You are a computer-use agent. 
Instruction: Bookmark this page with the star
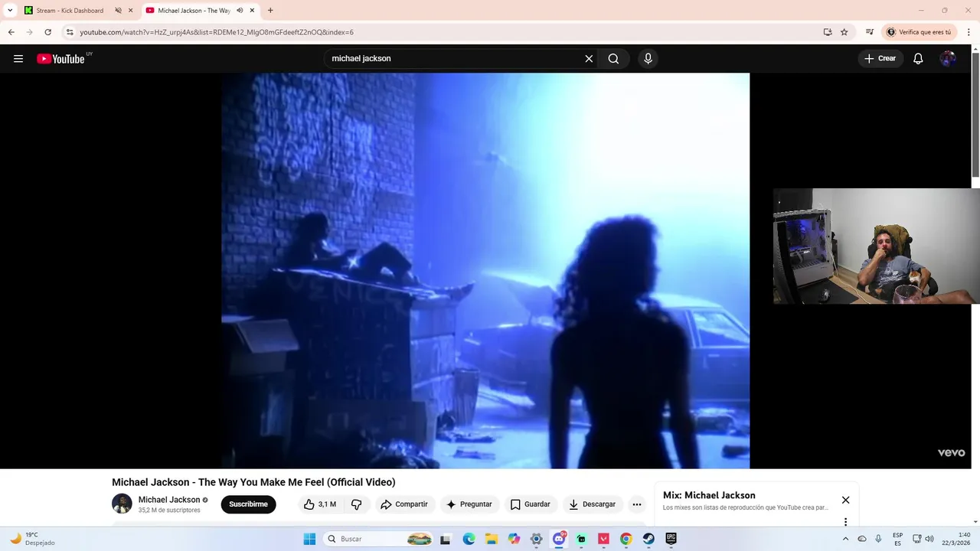coord(844,32)
